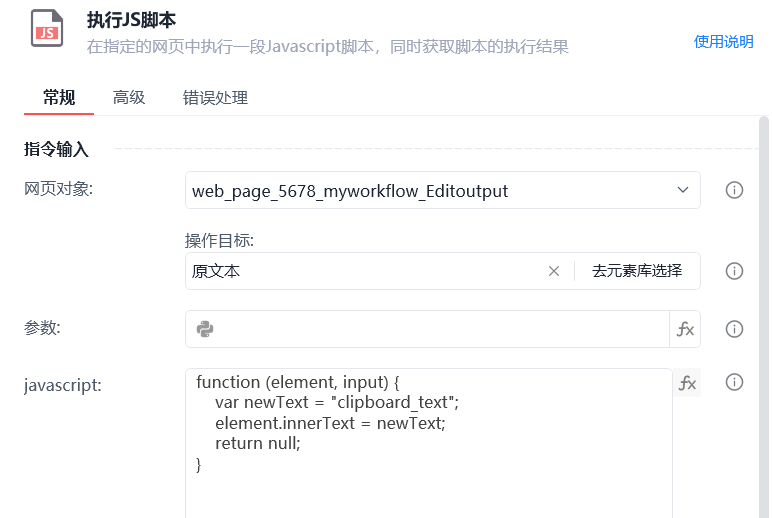Viewport: 772px width, 518px height.
Task: Click the 指令输入 section header
Action: pos(57,150)
